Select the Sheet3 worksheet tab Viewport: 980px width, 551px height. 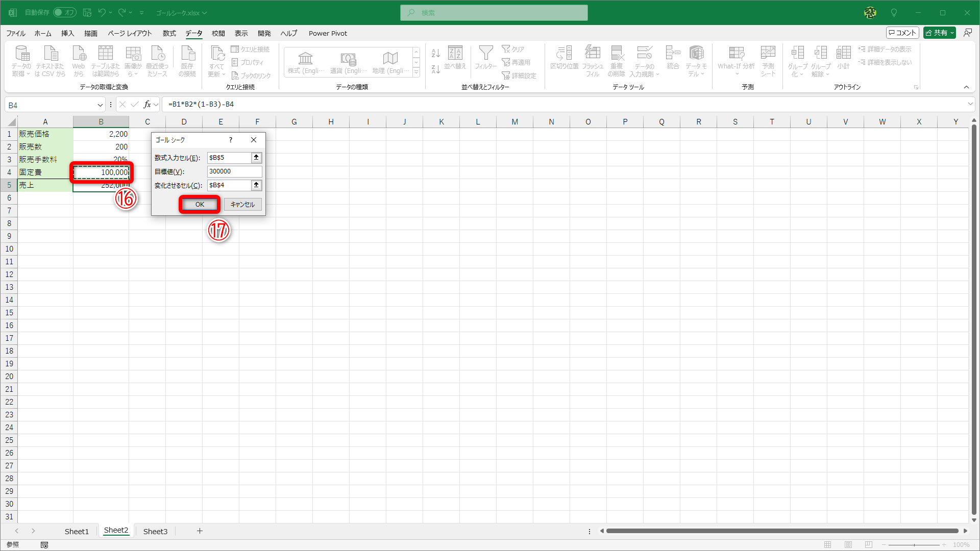(x=155, y=531)
